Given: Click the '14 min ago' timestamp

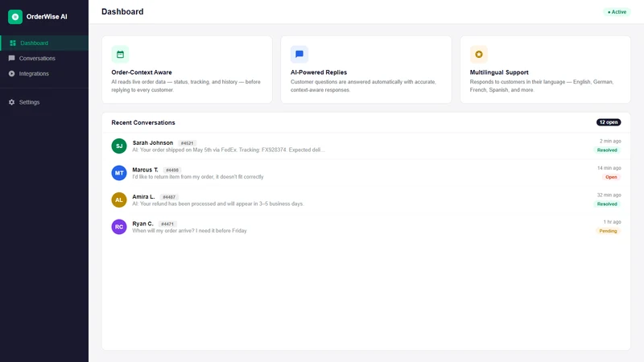Looking at the screenshot, I should click(x=609, y=168).
